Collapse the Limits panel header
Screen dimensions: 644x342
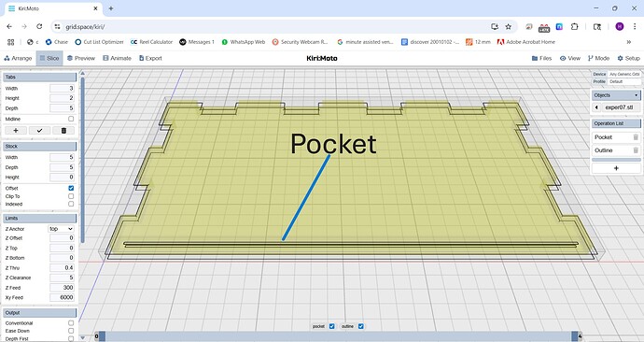[x=40, y=219]
